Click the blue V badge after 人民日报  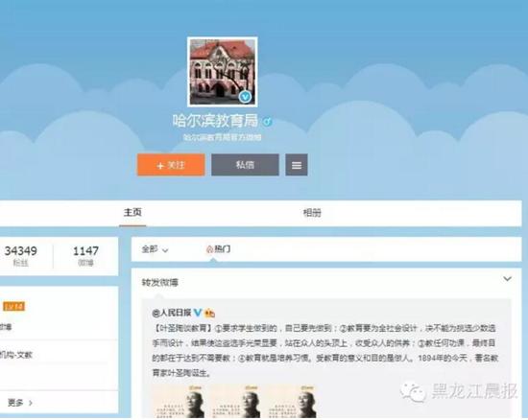pyautogui.click(x=198, y=313)
